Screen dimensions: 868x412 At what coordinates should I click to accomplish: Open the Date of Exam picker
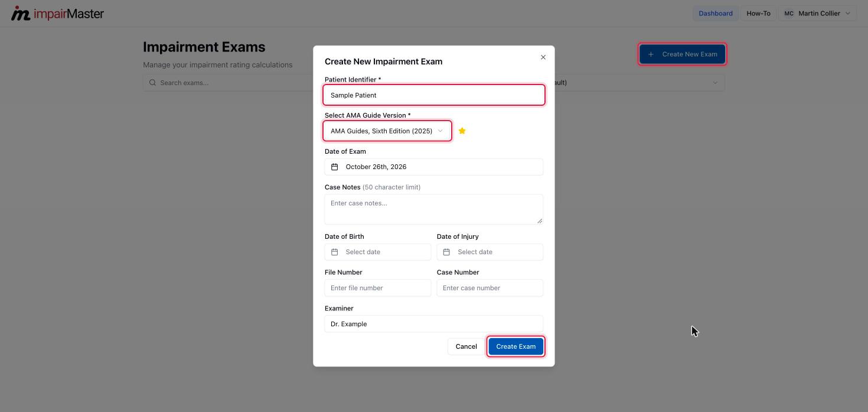434,167
